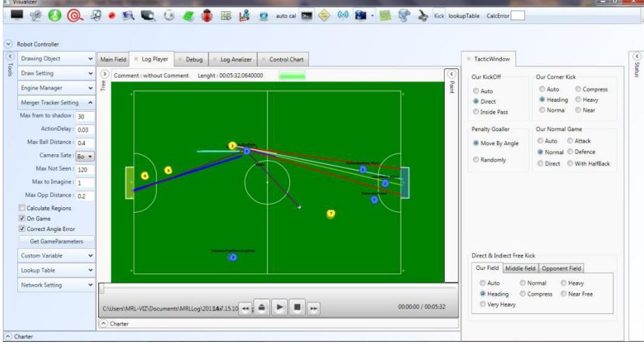Click the green field toolbar icon
Screen dimensions: 644x344
[188, 15]
